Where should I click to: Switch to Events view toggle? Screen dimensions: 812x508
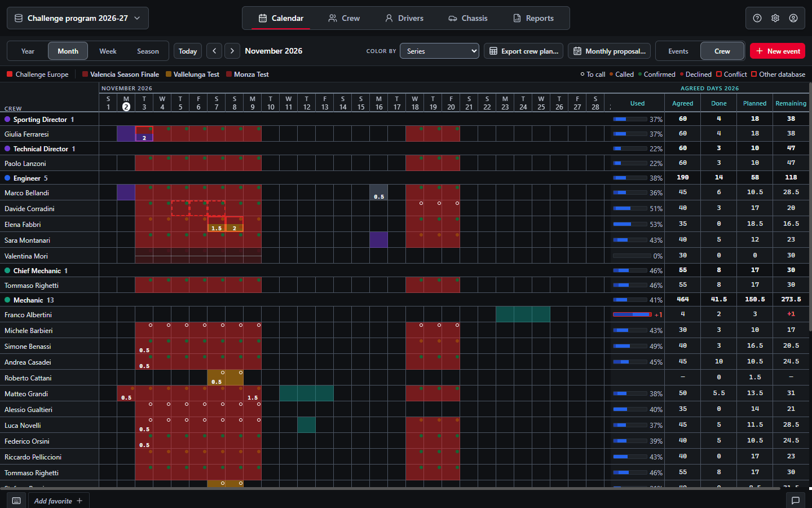point(678,51)
